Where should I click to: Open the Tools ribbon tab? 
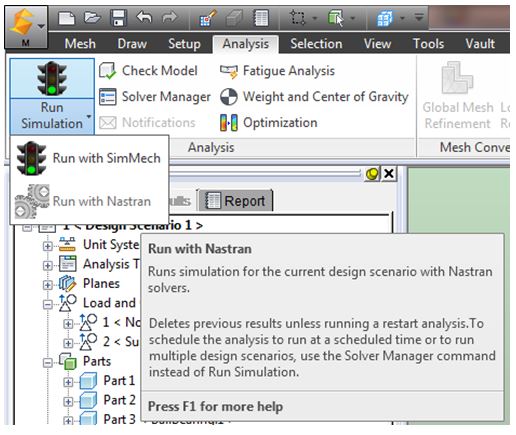click(428, 44)
